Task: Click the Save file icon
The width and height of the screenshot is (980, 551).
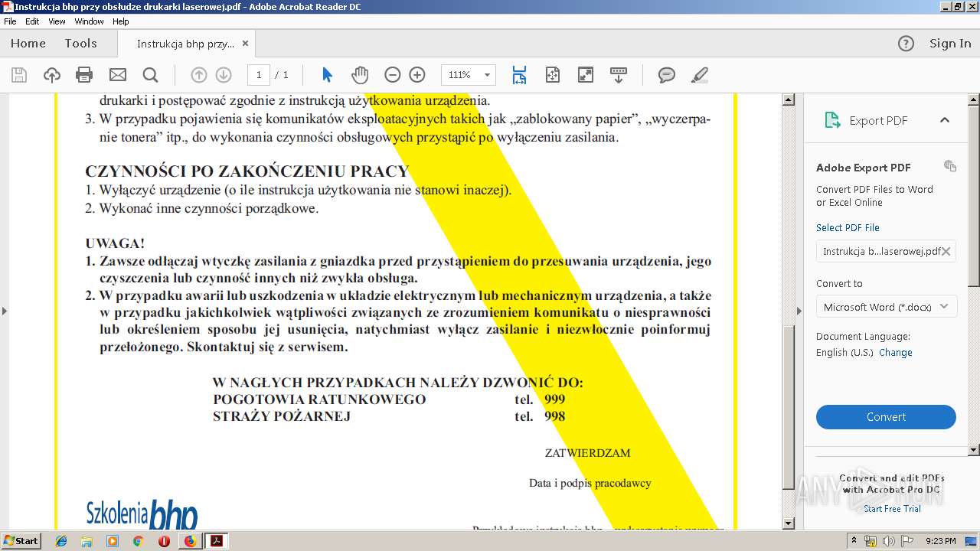Action: point(19,75)
